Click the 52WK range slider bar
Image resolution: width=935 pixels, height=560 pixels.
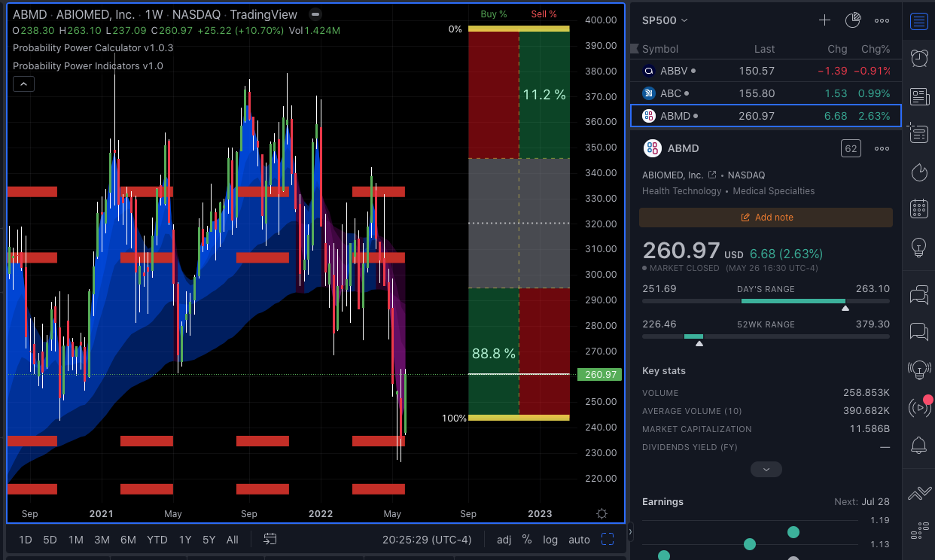(766, 336)
